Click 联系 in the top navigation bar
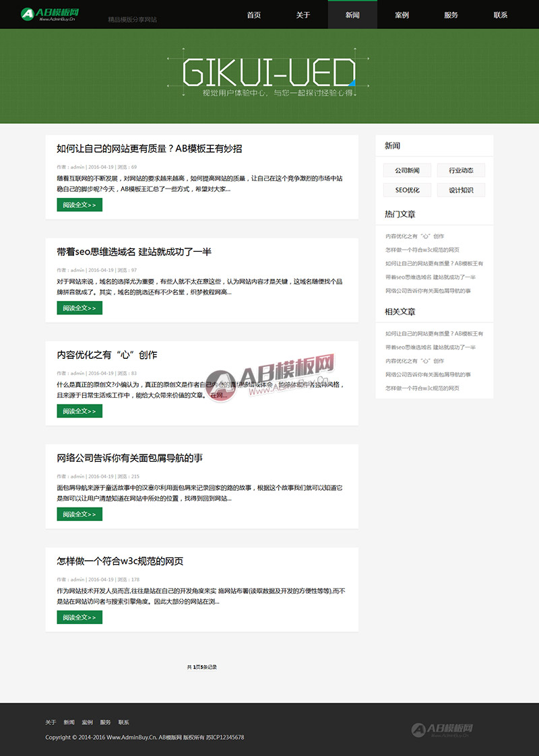The image size is (539, 756). click(501, 15)
